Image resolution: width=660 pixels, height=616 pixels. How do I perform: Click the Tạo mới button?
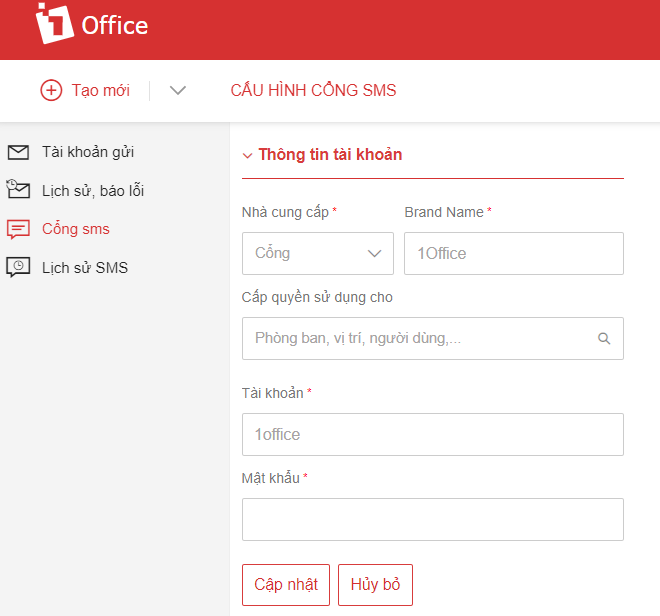point(85,90)
